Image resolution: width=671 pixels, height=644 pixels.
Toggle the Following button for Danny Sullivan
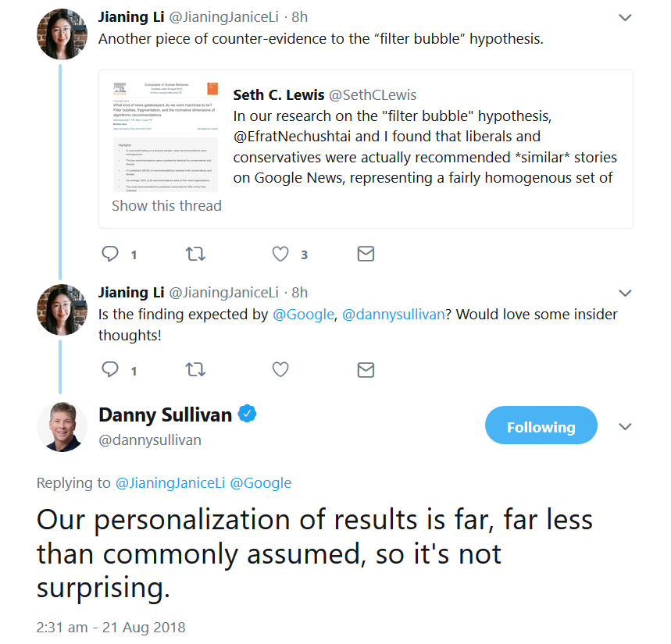point(541,427)
